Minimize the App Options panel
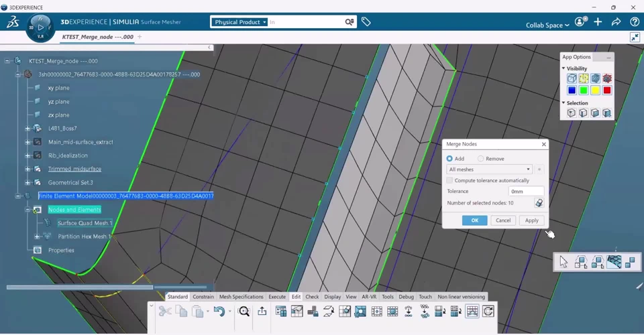Viewport: 644px width, 335px height. (608, 58)
